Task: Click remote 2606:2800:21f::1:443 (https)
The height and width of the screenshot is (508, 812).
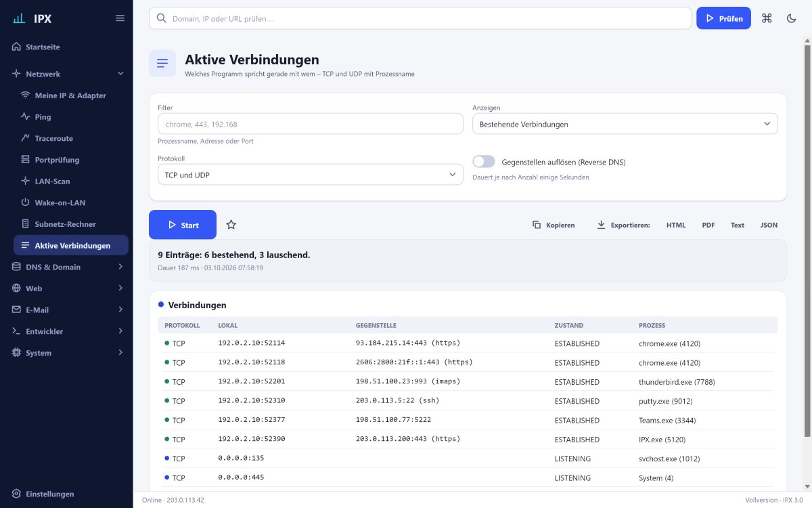Action: [414, 362]
